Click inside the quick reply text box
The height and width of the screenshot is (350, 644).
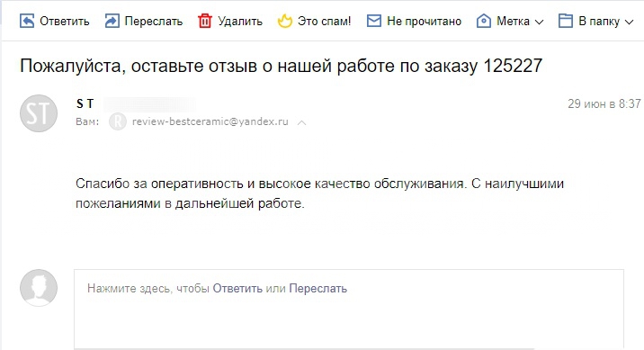pyautogui.click(x=349, y=309)
